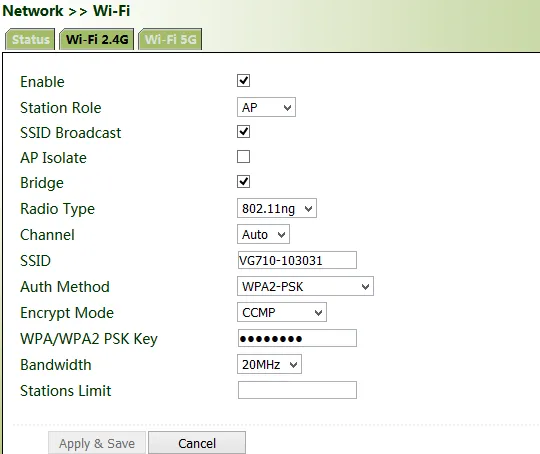The height and width of the screenshot is (454, 540).
Task: Click the 'Encrypt Mode' label
Action: (67, 313)
